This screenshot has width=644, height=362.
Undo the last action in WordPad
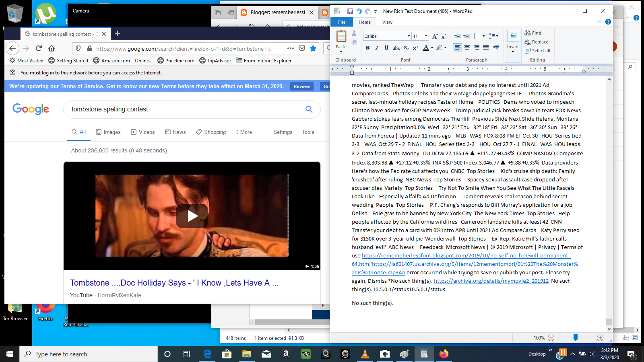(x=359, y=11)
